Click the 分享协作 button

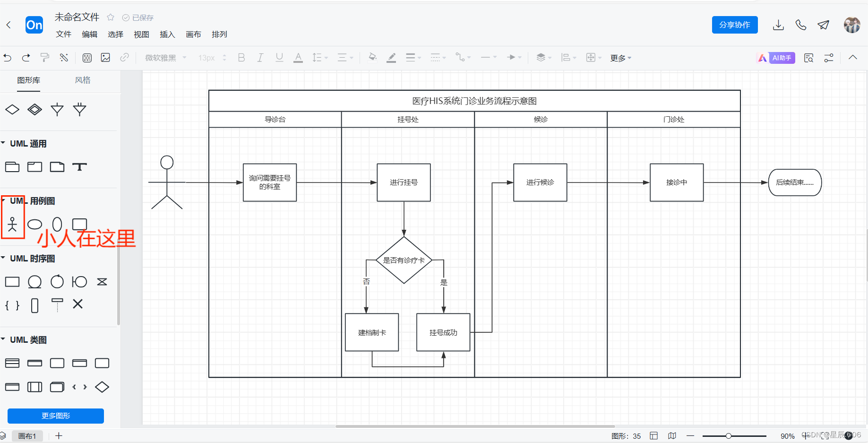[x=734, y=25]
